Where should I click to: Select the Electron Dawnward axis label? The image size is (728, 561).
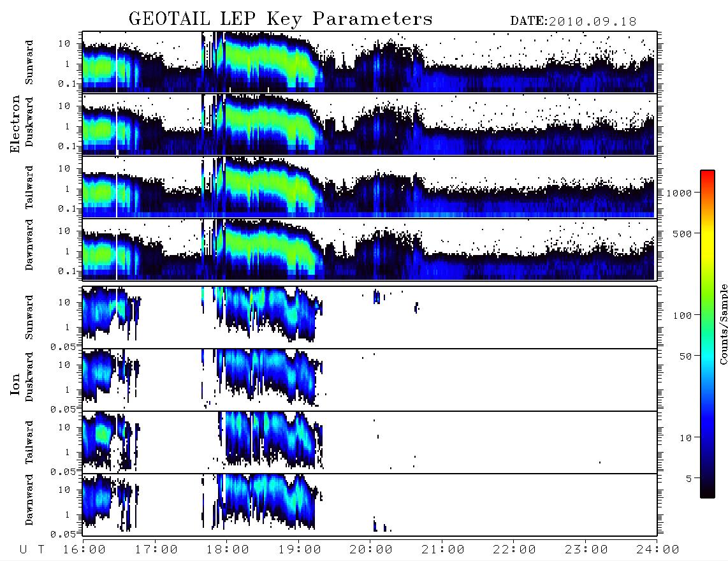29,245
